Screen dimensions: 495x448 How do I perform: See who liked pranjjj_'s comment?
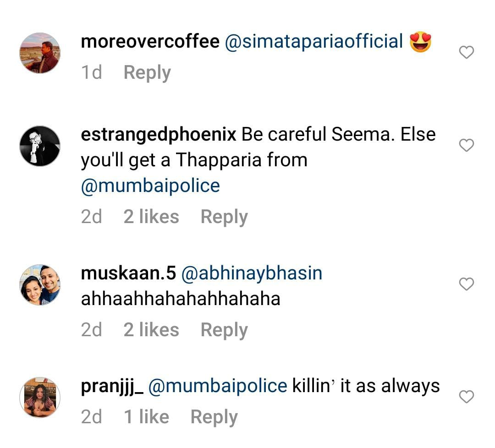point(147,417)
